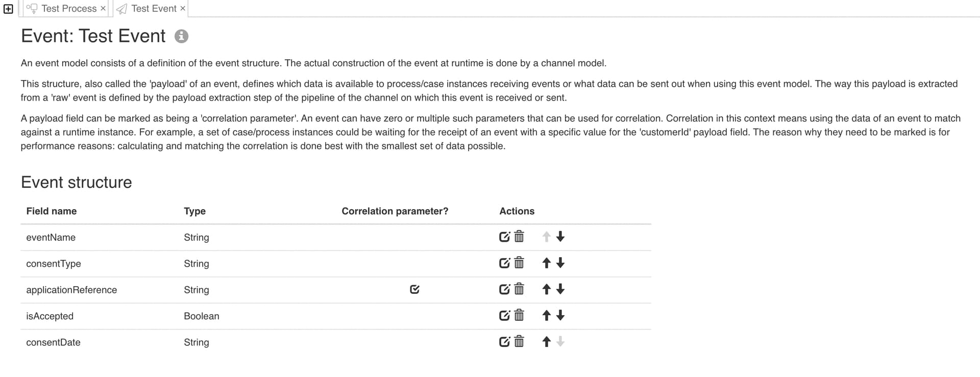Move applicationReference field down
Image resolution: width=980 pixels, height=377 pixels.
pos(560,289)
